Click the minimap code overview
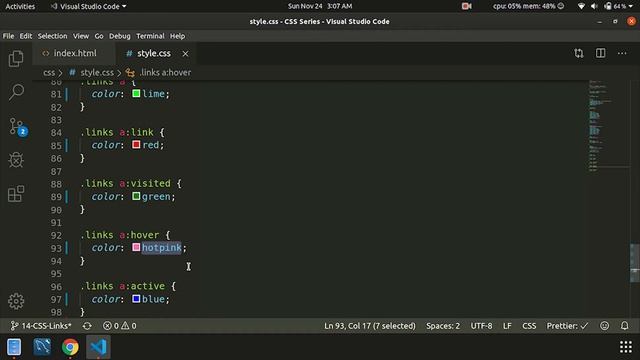 pos(608,126)
